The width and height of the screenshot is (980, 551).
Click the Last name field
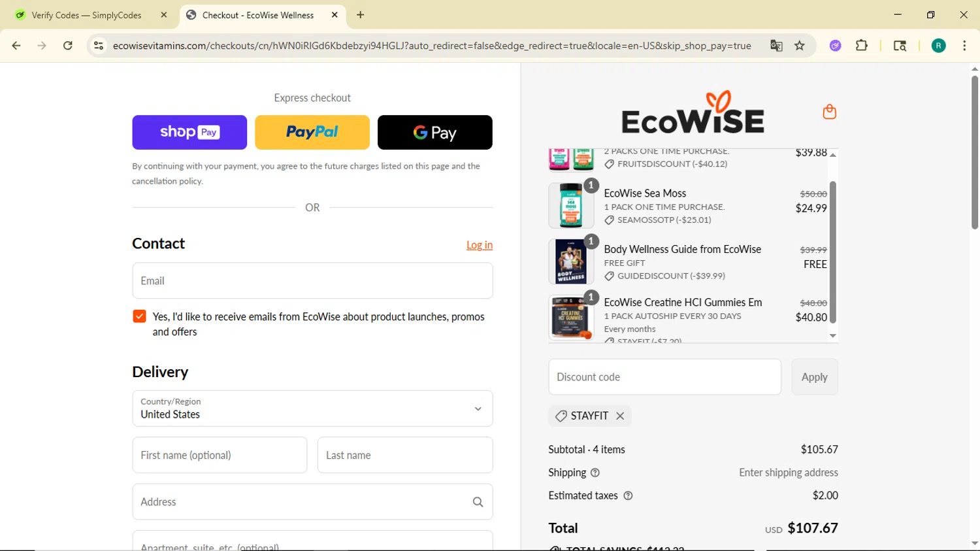pos(405,456)
